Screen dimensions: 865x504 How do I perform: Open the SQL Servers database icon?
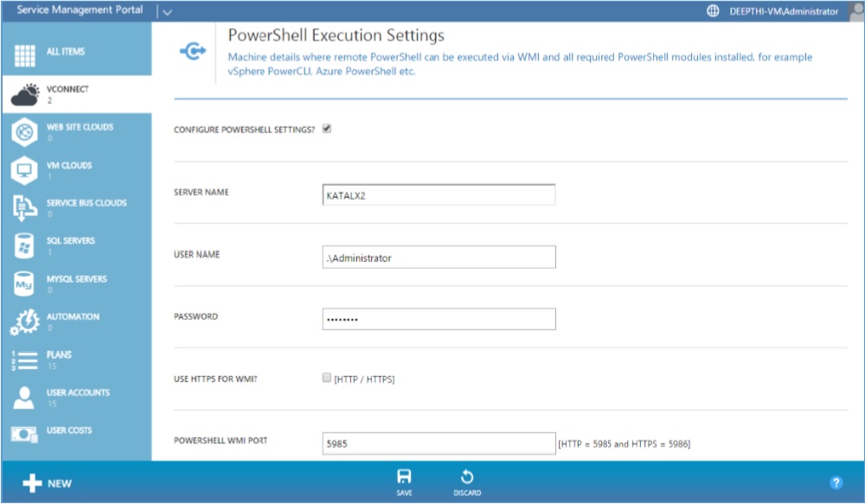coord(23,246)
